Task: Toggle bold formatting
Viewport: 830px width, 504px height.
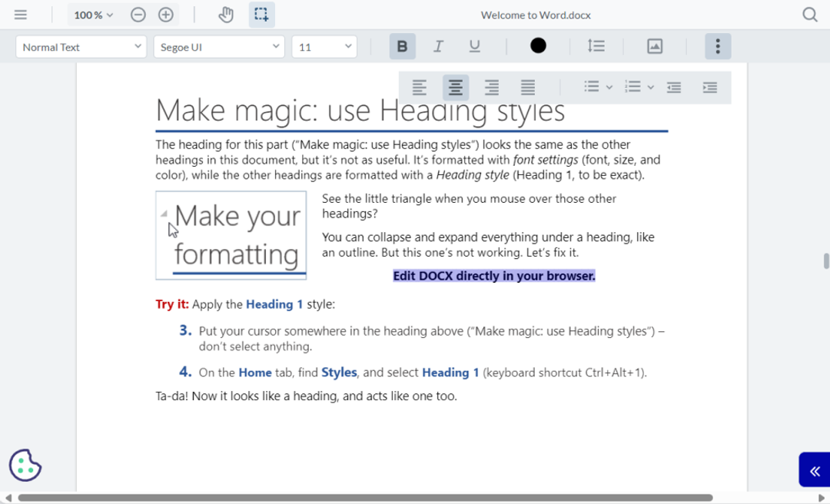Action: pos(402,46)
